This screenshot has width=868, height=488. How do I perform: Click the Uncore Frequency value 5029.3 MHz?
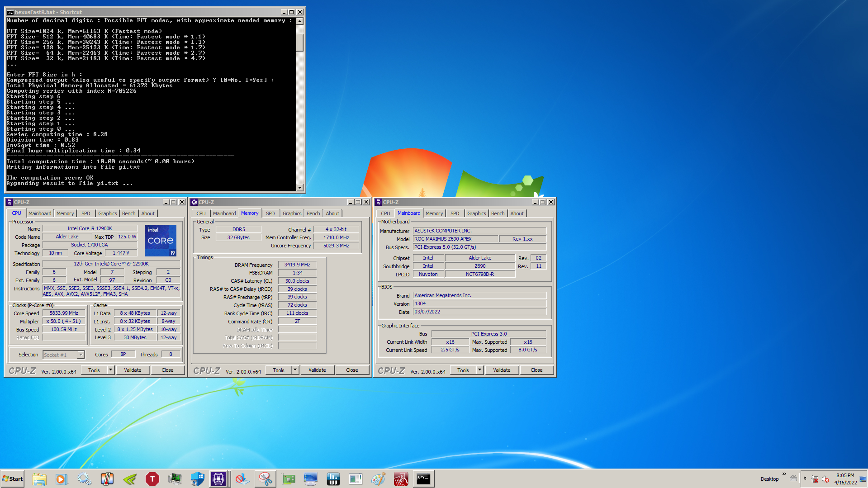(336, 246)
